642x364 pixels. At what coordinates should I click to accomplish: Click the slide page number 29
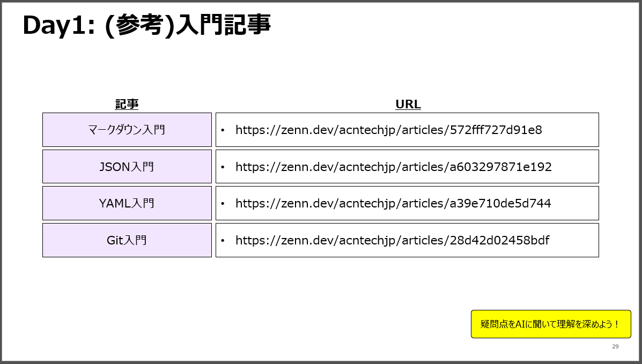point(615,346)
